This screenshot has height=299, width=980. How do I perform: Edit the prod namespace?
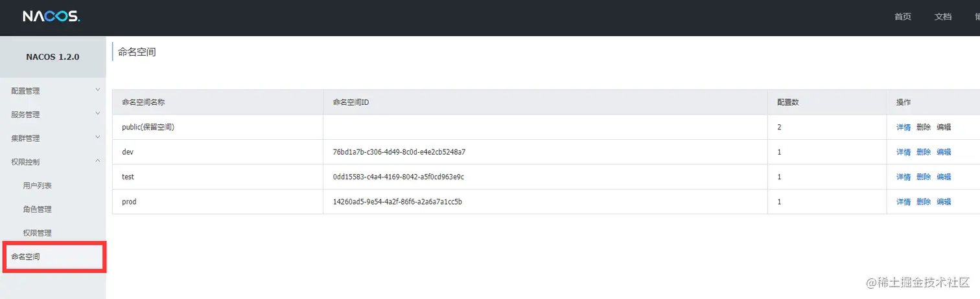pyautogui.click(x=944, y=202)
